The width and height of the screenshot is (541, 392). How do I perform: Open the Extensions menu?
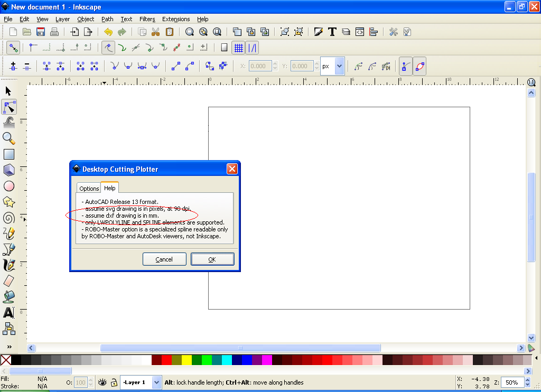pos(176,19)
